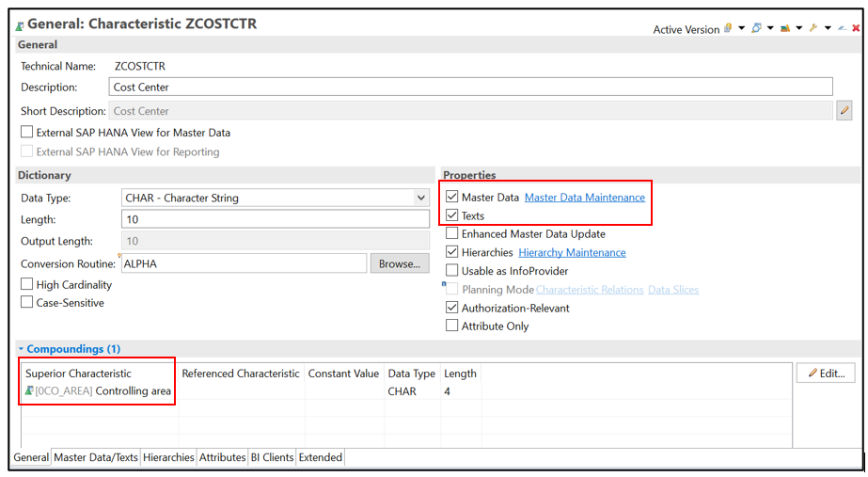Open the Hierarchies tab
Viewport: 868px width, 477px height.
click(x=168, y=457)
